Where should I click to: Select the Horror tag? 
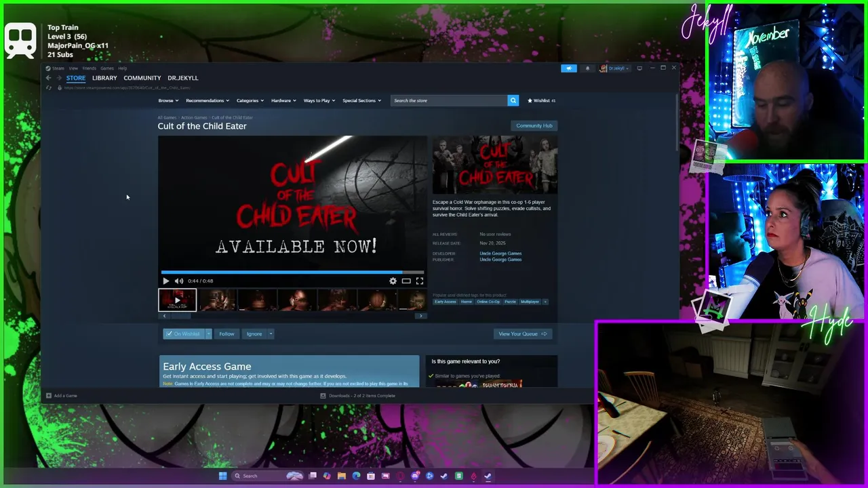click(467, 302)
